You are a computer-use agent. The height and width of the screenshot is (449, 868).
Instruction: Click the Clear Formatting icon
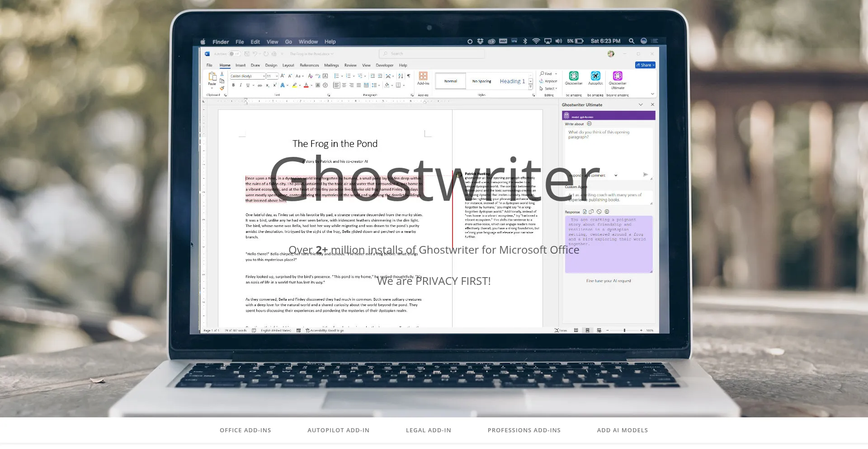click(x=310, y=76)
